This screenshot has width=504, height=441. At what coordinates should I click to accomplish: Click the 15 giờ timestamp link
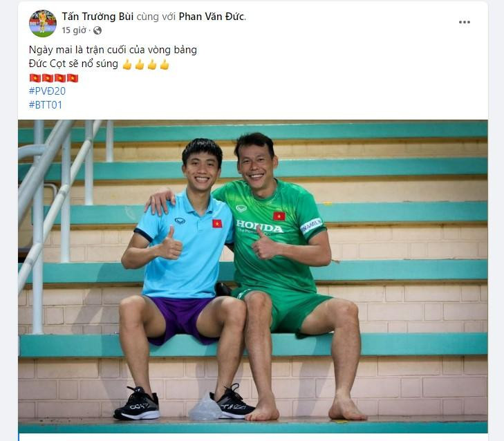74,30
